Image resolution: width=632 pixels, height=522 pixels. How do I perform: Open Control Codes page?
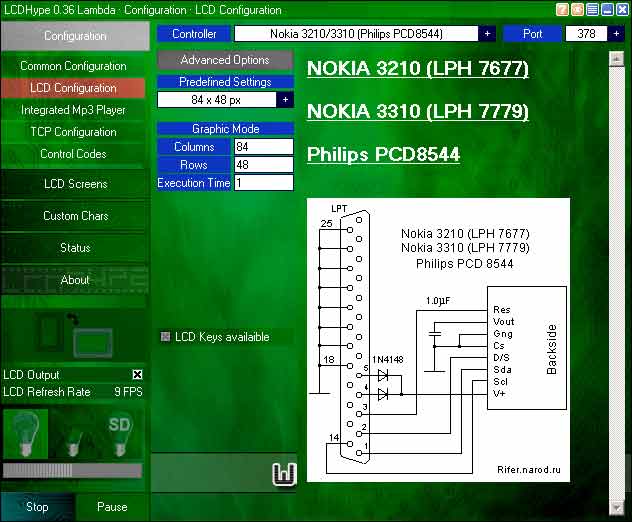[x=73, y=154]
